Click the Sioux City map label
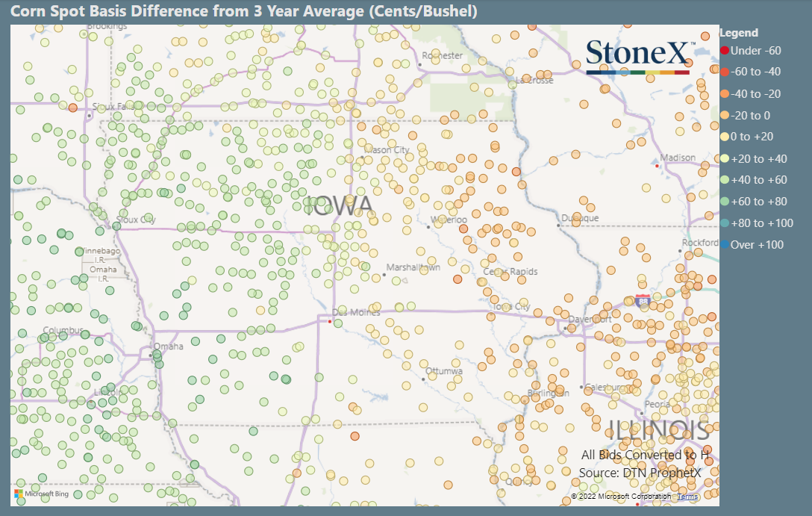The image size is (812, 516). point(136,220)
